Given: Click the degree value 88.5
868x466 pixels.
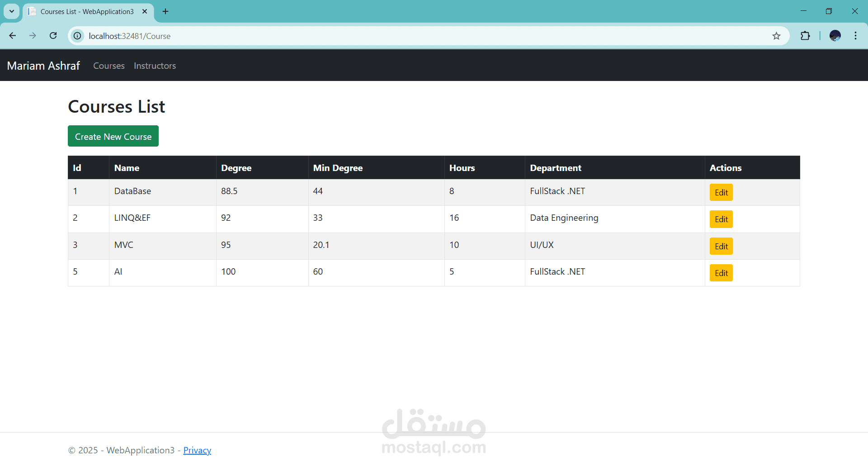Looking at the screenshot, I should 229,191.
